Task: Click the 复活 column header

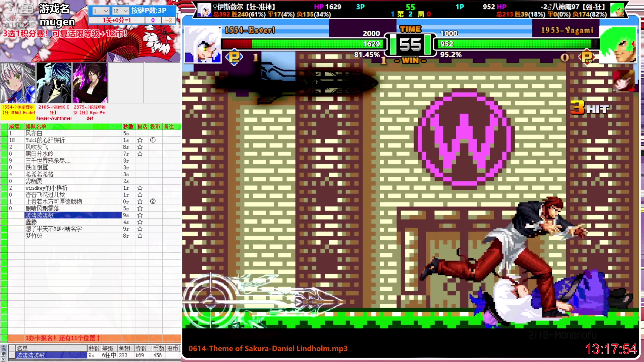Action: point(142,126)
